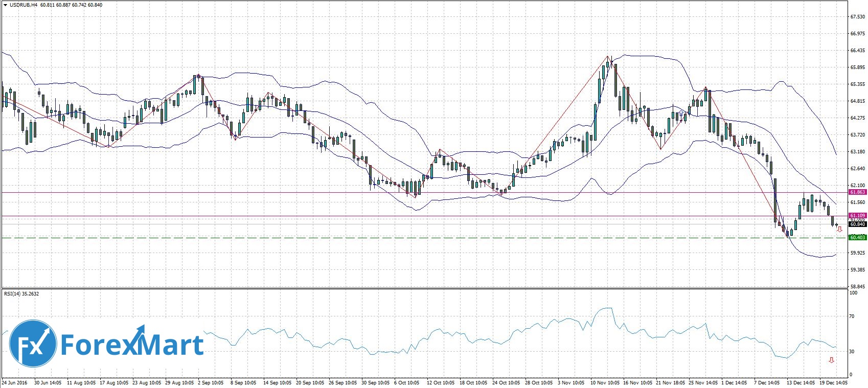Viewport: 868px width, 388px height.
Task: Click the 26 Sep 10:05 time label
Action: pos(343,382)
